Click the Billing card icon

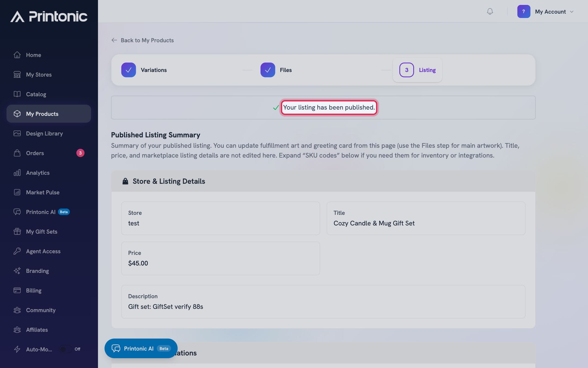click(x=17, y=290)
